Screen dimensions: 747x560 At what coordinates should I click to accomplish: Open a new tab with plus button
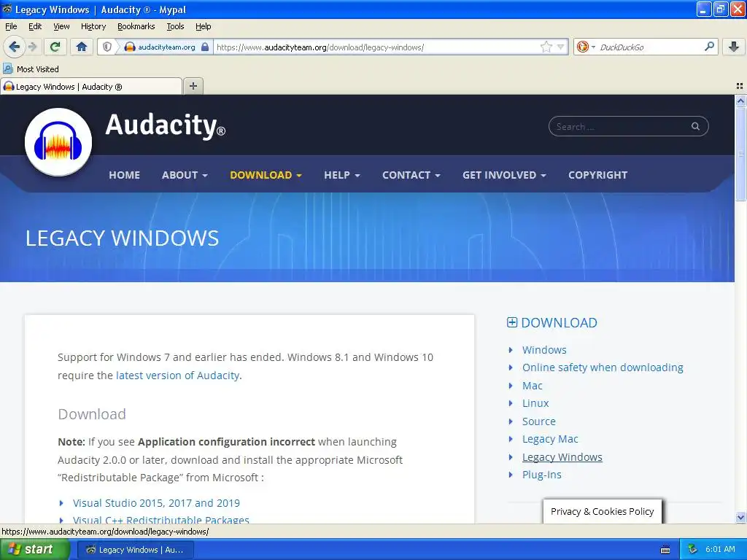[x=193, y=86]
